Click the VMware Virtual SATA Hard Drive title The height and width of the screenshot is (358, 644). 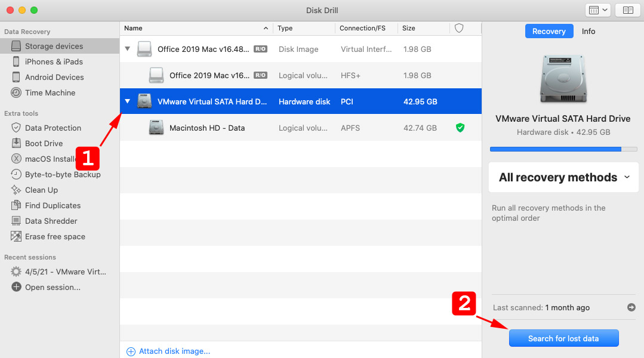pos(563,118)
